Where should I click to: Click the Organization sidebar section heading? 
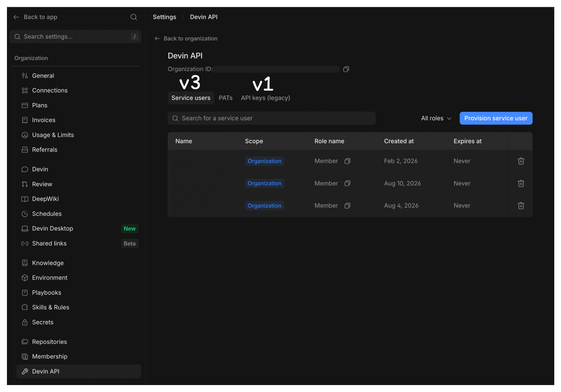pyautogui.click(x=31, y=58)
